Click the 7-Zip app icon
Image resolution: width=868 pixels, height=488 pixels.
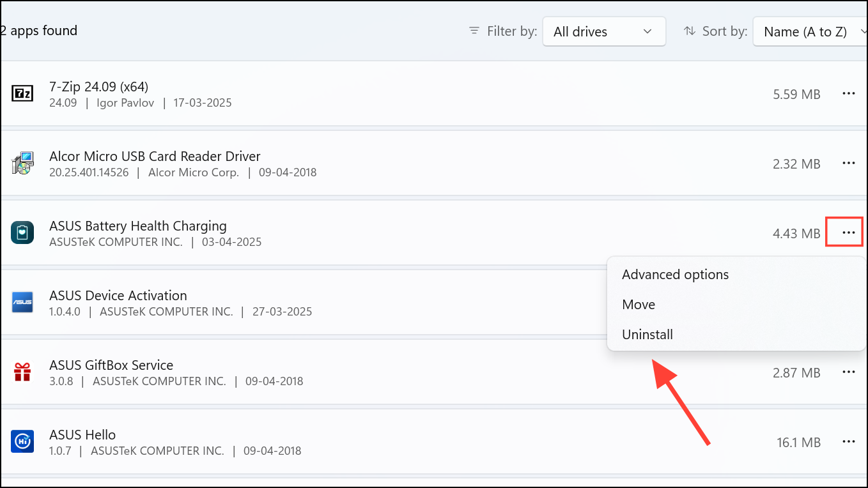22,94
